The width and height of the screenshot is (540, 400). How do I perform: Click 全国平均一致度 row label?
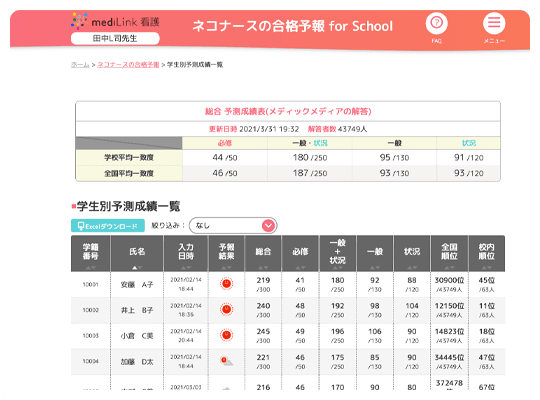pyautogui.click(x=129, y=173)
